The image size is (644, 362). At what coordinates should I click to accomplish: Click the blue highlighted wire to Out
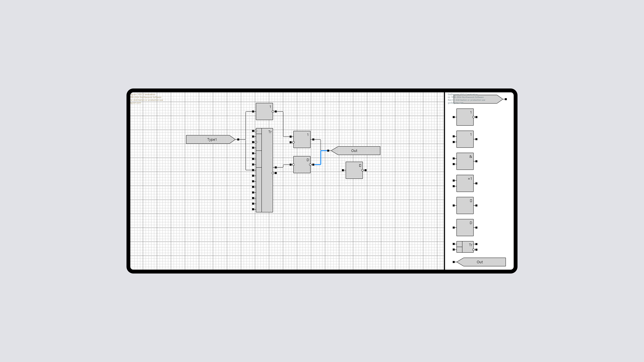pyautogui.click(x=321, y=158)
